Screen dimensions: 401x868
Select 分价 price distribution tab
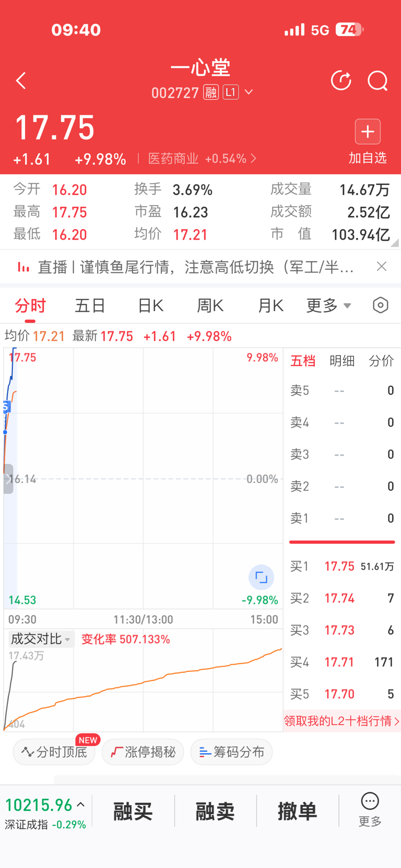pos(381,361)
